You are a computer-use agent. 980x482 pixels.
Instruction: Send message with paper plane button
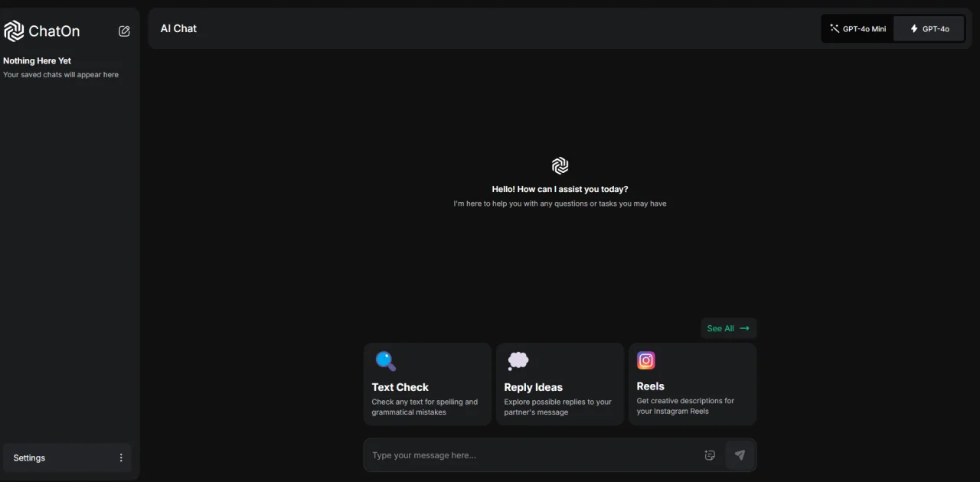click(x=740, y=455)
